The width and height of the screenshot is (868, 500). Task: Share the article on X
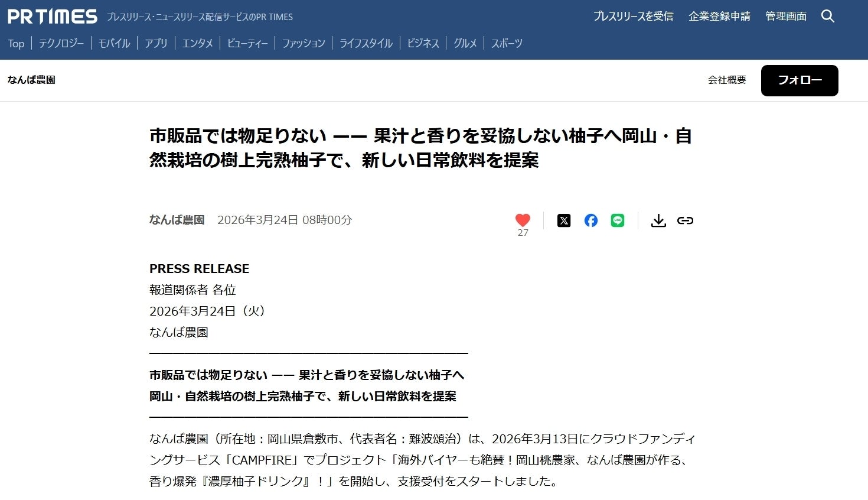[x=564, y=220]
